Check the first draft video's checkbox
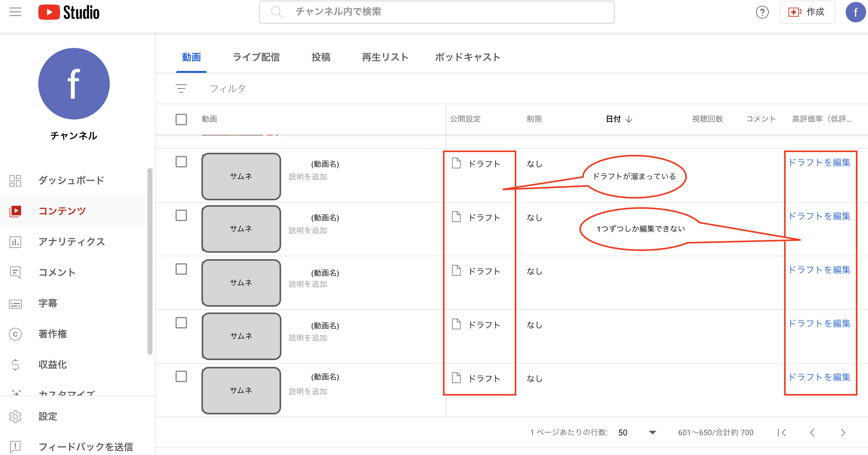Image resolution: width=868 pixels, height=455 pixels. pos(181,162)
